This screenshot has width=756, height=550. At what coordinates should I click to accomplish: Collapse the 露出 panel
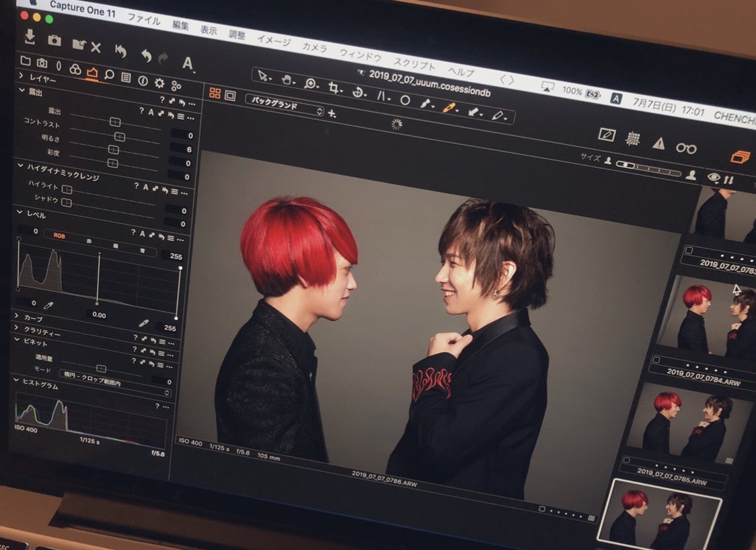(22, 90)
